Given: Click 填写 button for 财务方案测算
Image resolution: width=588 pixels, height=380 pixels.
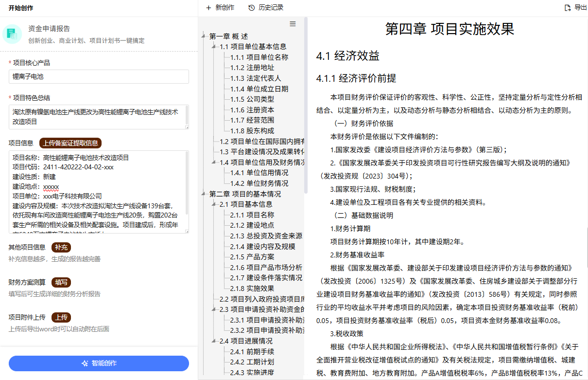Looking at the screenshot, I should (61, 282).
